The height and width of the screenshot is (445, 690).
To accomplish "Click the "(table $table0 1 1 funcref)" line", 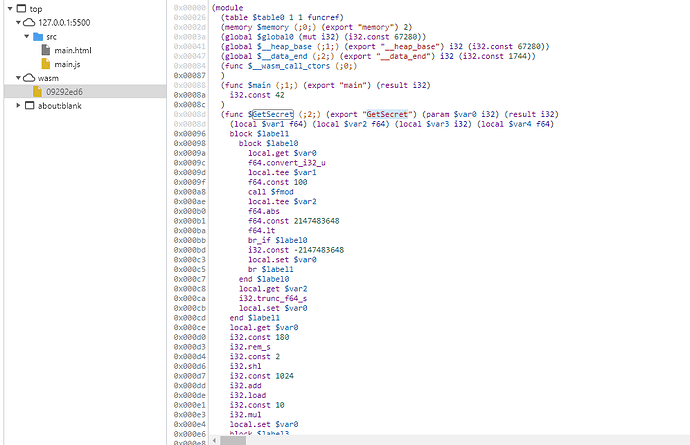I will (282, 17).
